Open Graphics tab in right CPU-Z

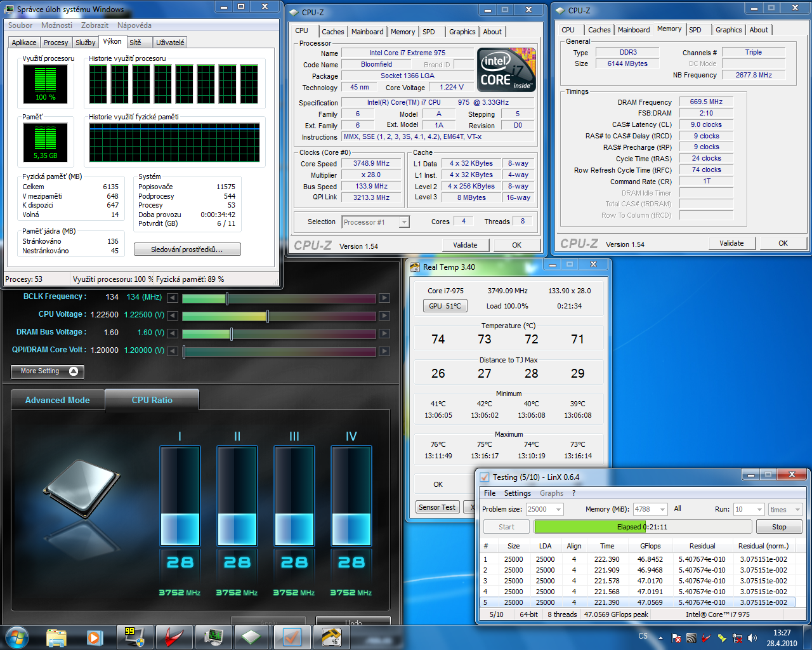coord(728,30)
